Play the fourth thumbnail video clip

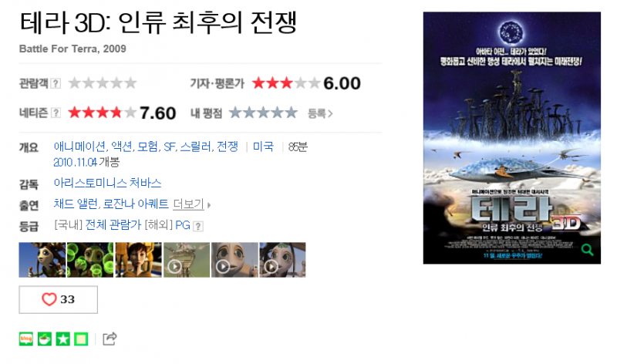[187, 260]
